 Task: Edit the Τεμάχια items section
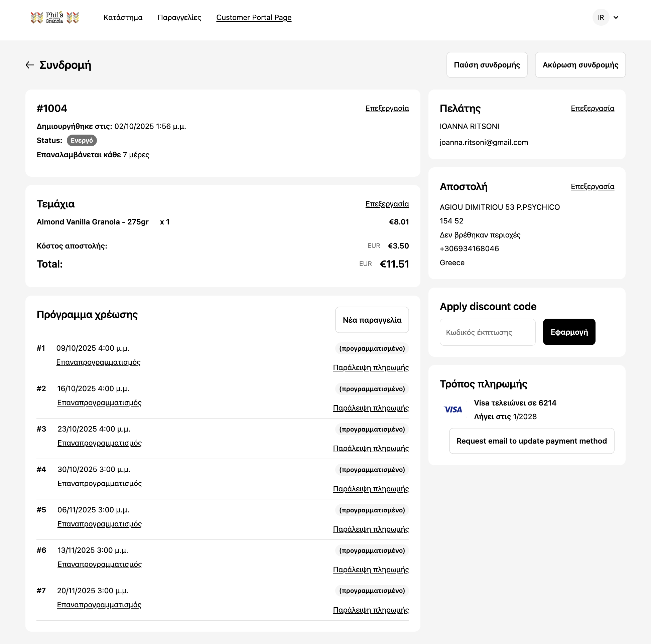[387, 204]
